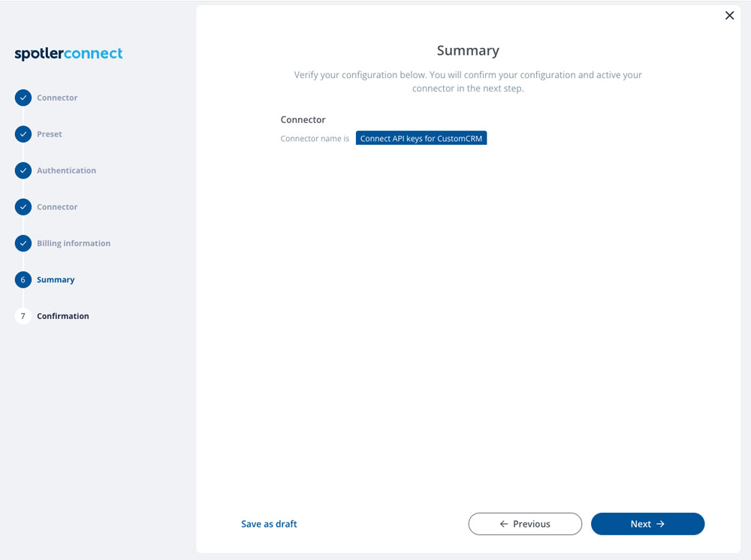
Task: Close the wizard with the X icon
Action: (729, 16)
